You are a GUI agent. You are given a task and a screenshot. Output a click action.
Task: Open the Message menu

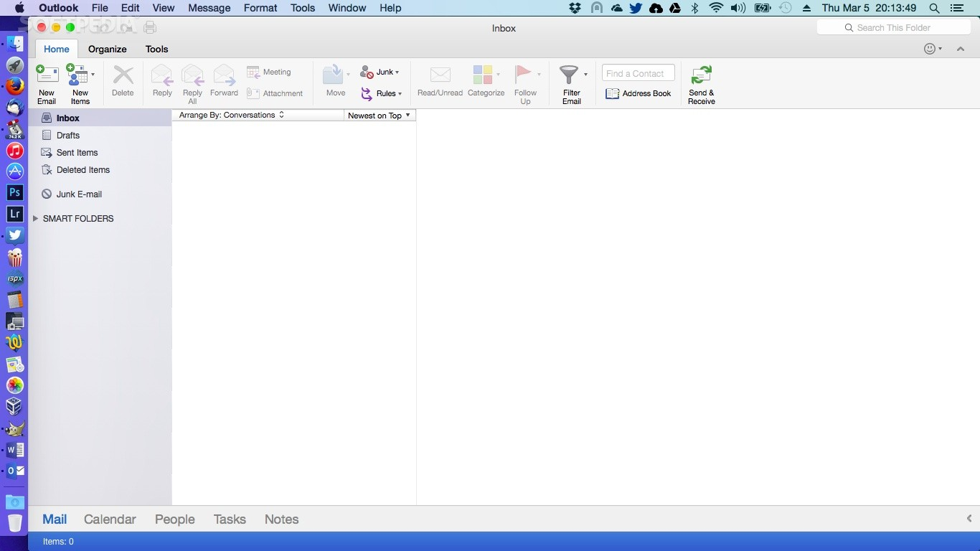click(209, 8)
